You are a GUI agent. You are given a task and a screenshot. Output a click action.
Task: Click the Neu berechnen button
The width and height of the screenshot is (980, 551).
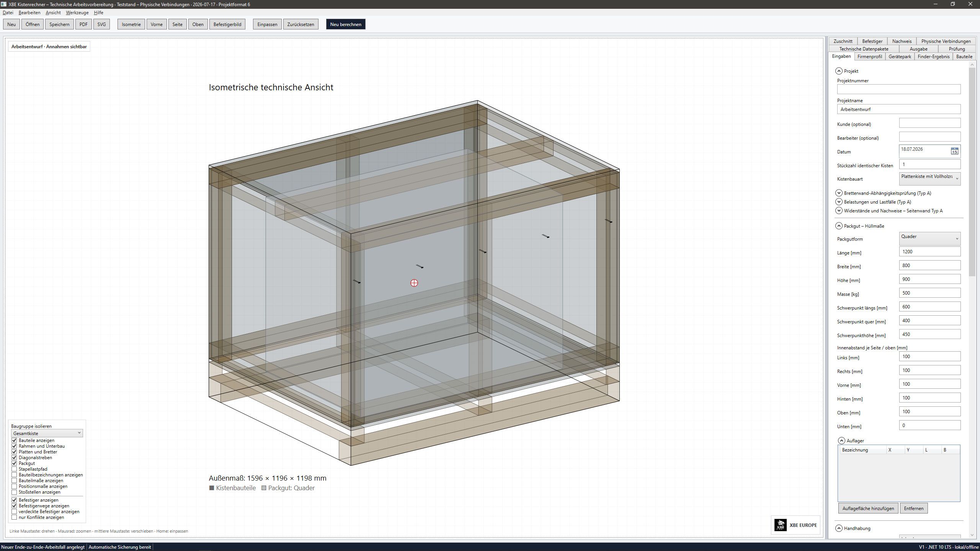pos(346,24)
